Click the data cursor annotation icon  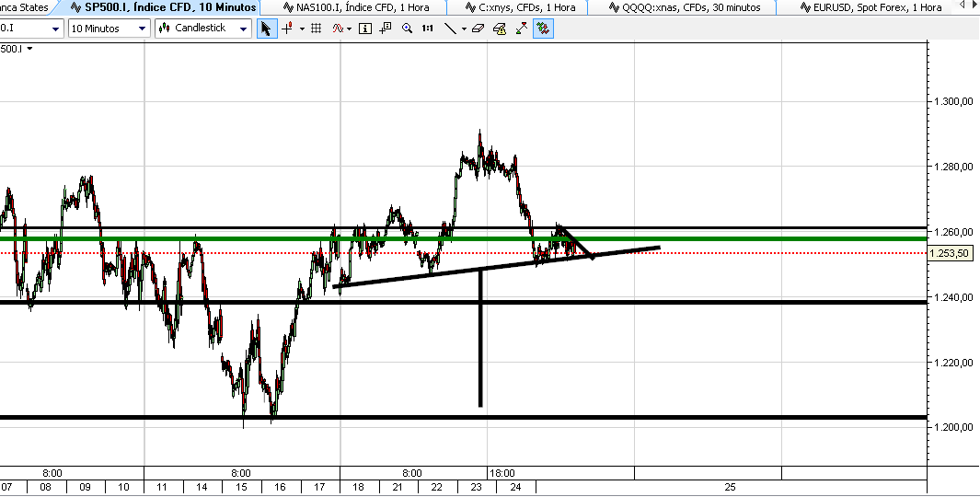385,29
